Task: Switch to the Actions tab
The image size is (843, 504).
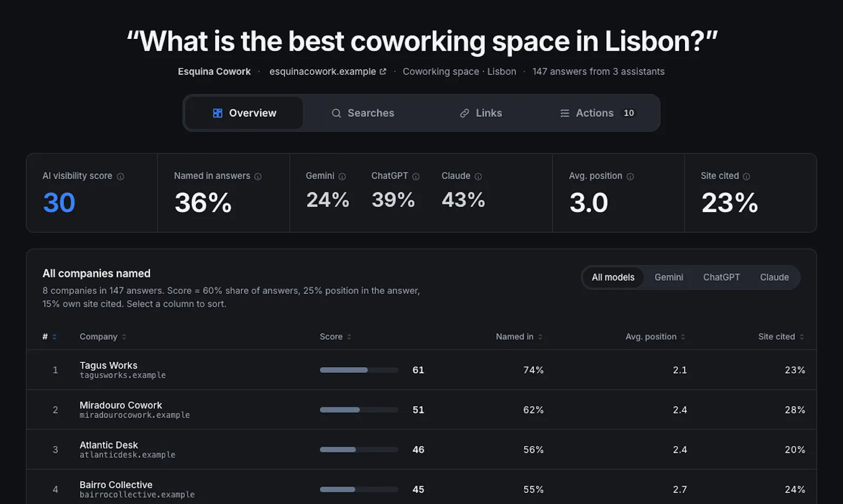Action: (597, 113)
